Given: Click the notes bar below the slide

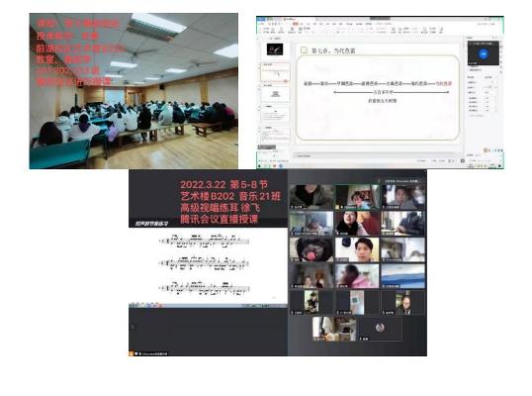Looking at the screenshot, I should [377, 155].
